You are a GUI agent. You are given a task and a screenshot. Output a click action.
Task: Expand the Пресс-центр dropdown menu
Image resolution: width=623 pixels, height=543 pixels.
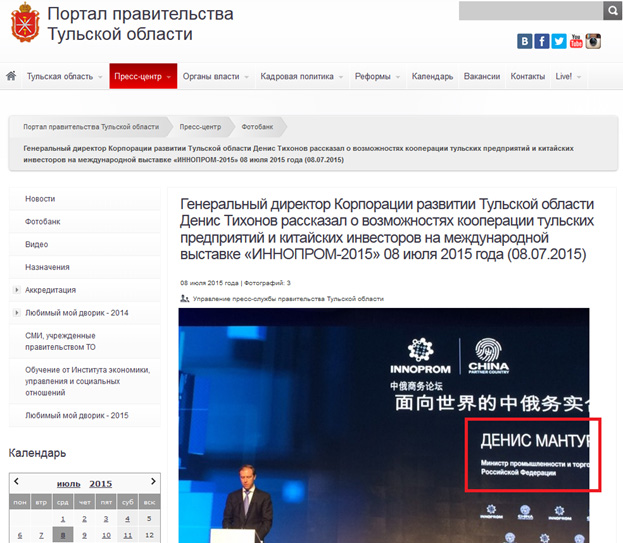tap(143, 76)
